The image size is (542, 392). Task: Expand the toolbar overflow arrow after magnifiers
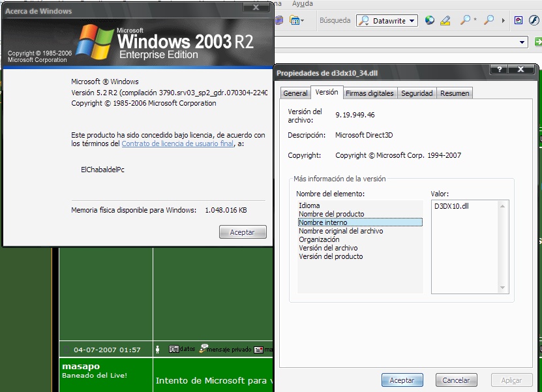[504, 21]
